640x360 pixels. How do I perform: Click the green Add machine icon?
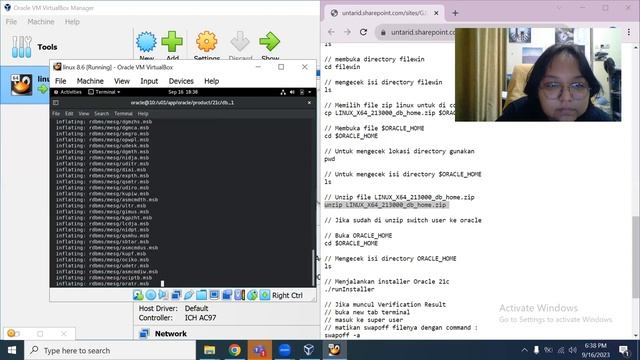[x=172, y=42]
